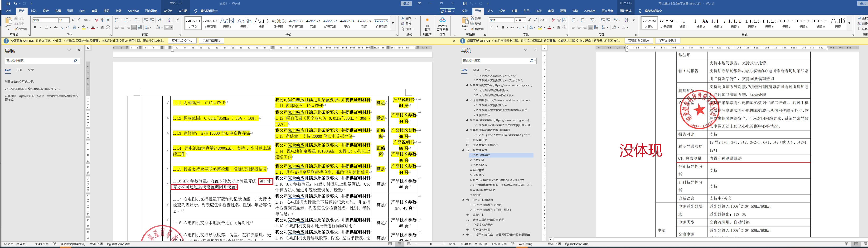Click zoom slider in left window status bar
The height and width of the screenshot is (248, 868).
click(x=431, y=244)
